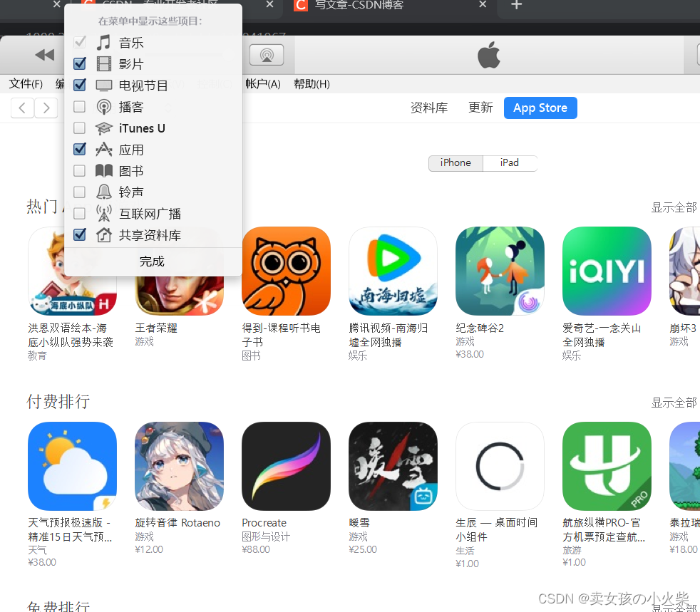Enable the 播客 checkbox
Viewport: 700px width, 612px height.
pos(79,107)
